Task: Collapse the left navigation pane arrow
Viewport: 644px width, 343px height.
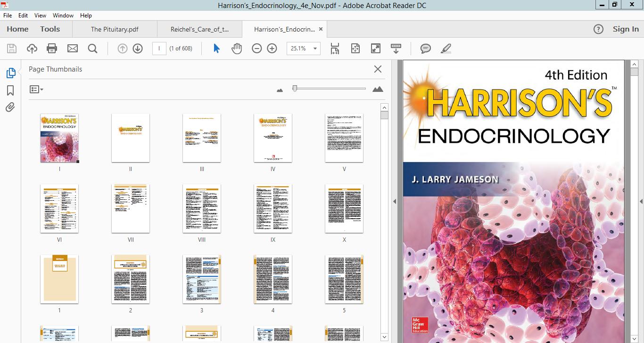Action: (x=394, y=201)
